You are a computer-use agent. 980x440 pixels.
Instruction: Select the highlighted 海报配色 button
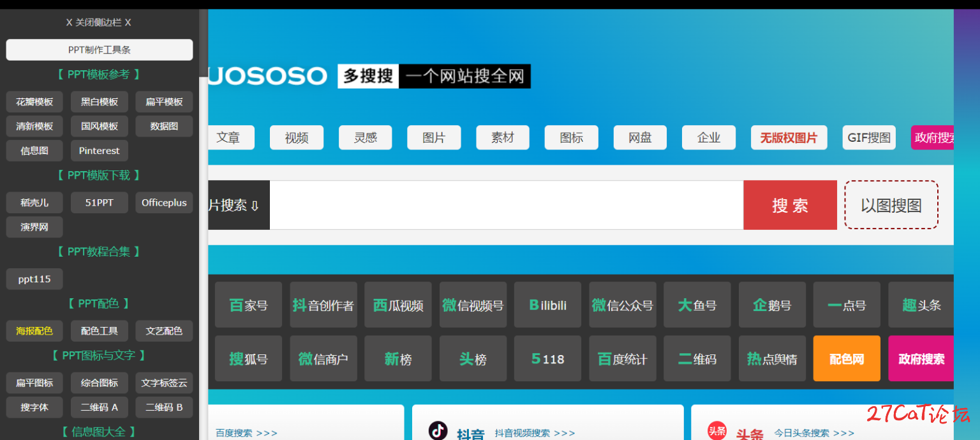[x=34, y=331]
